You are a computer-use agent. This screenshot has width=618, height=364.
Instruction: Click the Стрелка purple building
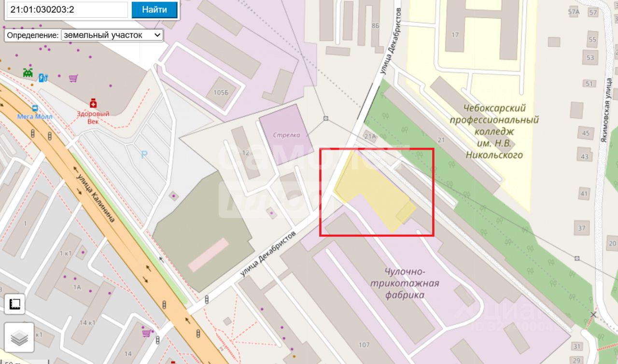click(x=287, y=135)
